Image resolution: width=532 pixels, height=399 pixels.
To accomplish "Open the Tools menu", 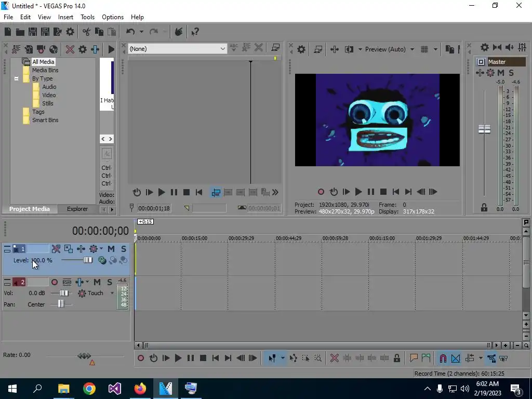I will 87,17.
